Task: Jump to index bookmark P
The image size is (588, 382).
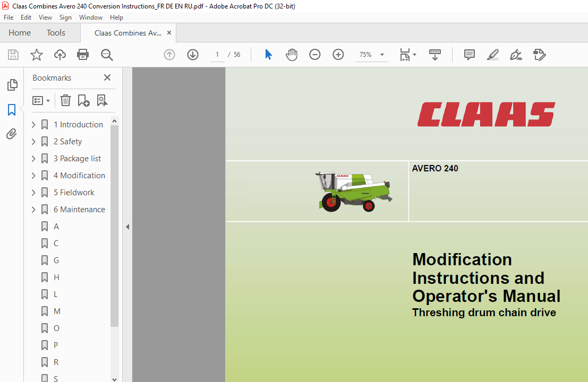Action: pos(56,345)
